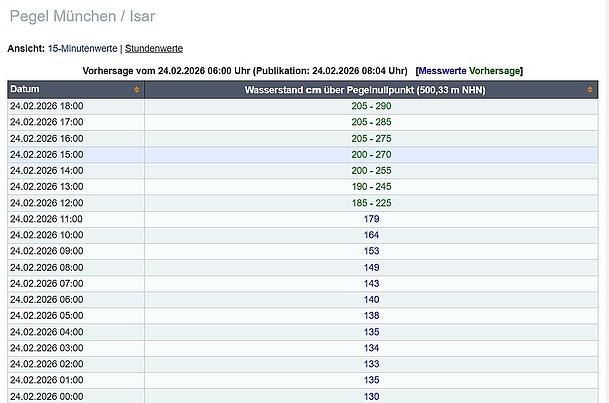Screen dimensions: 609x403
Task: Switch to the Stundenwerte view
Action: [x=154, y=48]
